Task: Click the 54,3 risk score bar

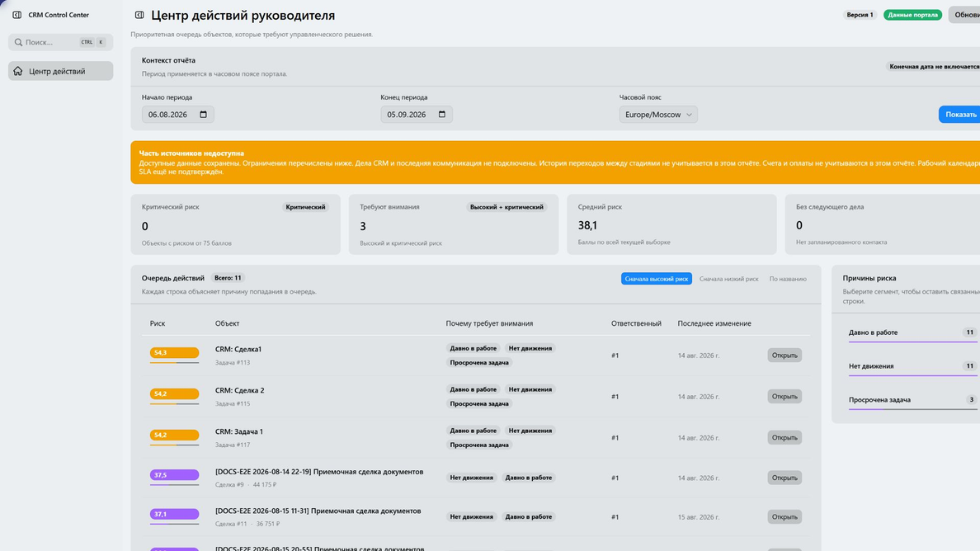Action: click(174, 353)
